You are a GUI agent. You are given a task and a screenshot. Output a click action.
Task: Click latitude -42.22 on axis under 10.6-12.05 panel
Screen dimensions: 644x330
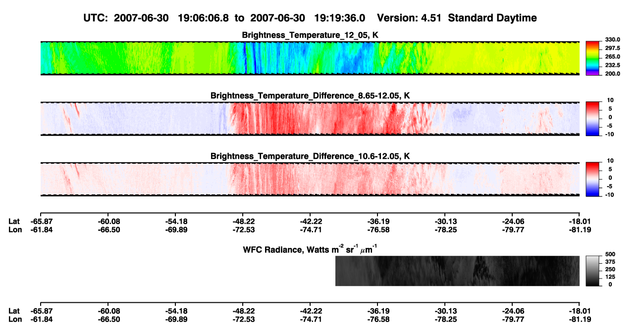(311, 221)
